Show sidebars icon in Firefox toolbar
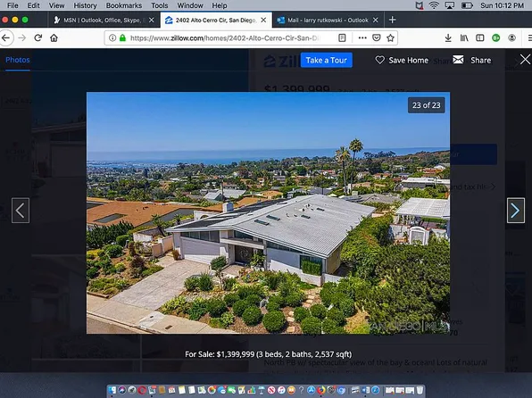The width and height of the screenshot is (532, 398). click(x=479, y=38)
